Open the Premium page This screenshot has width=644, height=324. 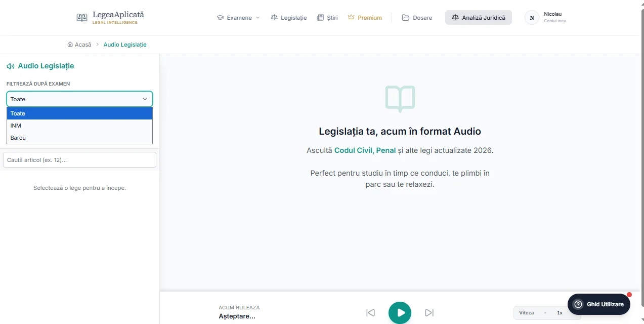coord(365,18)
